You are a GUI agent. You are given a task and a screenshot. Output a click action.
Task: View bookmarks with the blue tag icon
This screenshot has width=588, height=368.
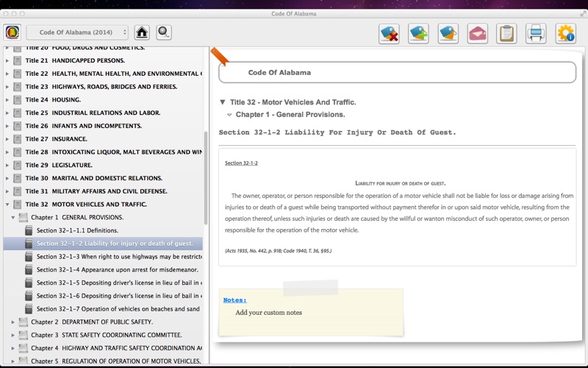point(448,34)
